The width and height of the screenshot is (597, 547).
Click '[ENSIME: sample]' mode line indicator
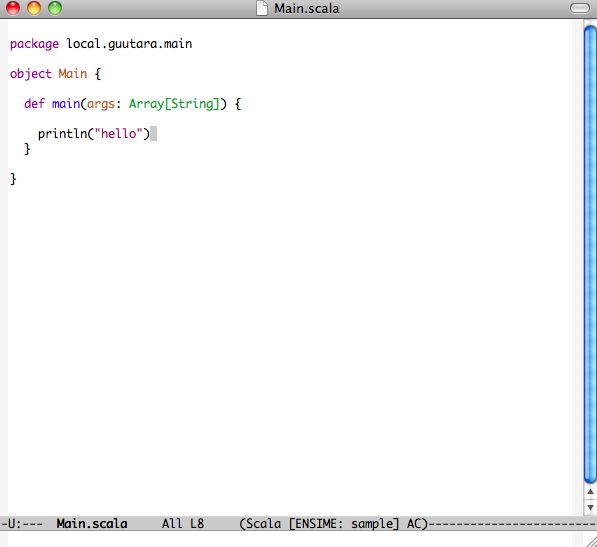click(344, 524)
